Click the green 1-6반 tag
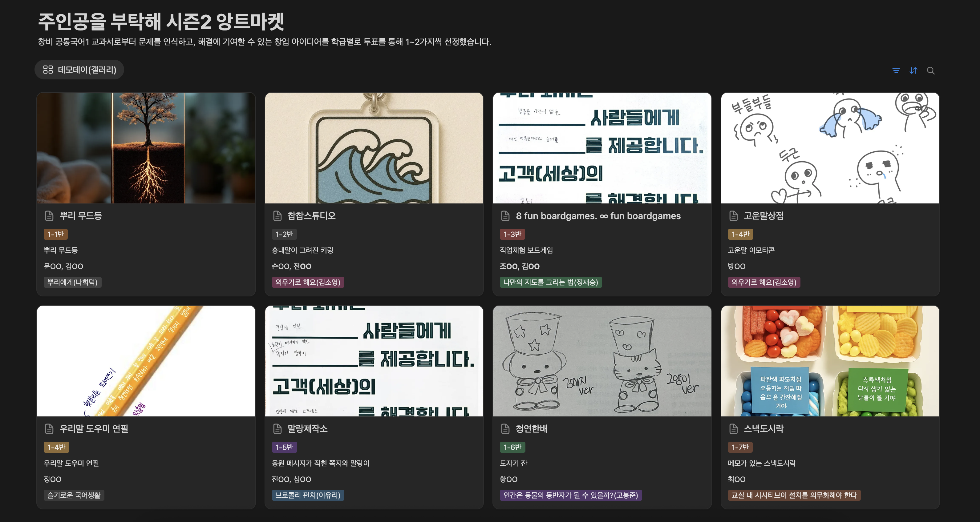The width and height of the screenshot is (980, 522). click(x=512, y=447)
